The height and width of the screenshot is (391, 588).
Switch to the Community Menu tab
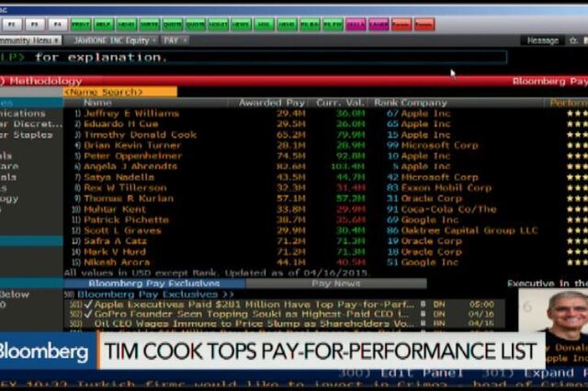click(29, 40)
